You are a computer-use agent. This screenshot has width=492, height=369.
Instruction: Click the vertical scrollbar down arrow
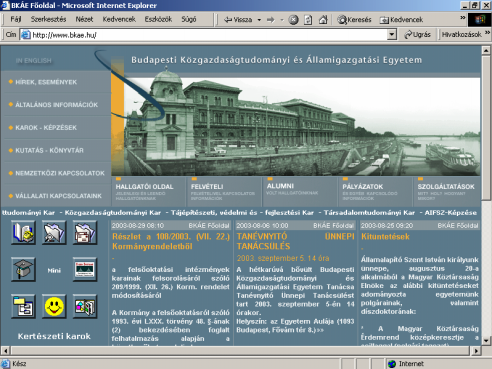(486, 341)
